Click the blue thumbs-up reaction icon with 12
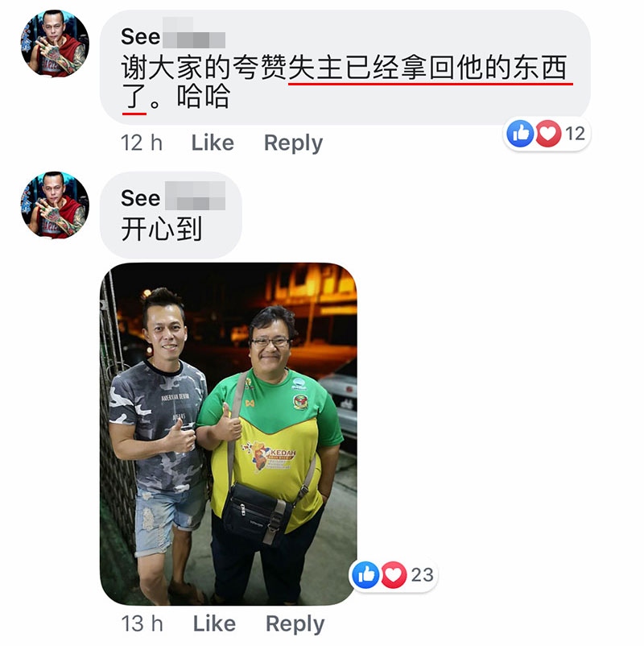Viewport: 644px width, 646px height. [520, 134]
